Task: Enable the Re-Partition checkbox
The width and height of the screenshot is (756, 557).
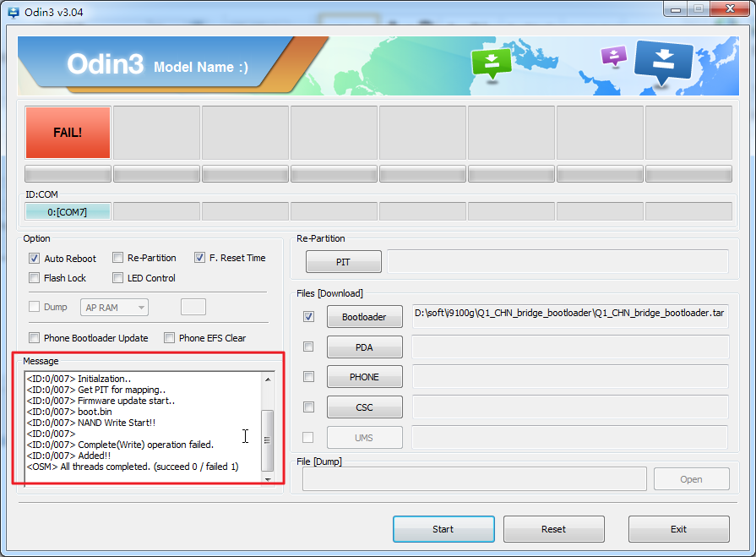Action: coord(117,258)
